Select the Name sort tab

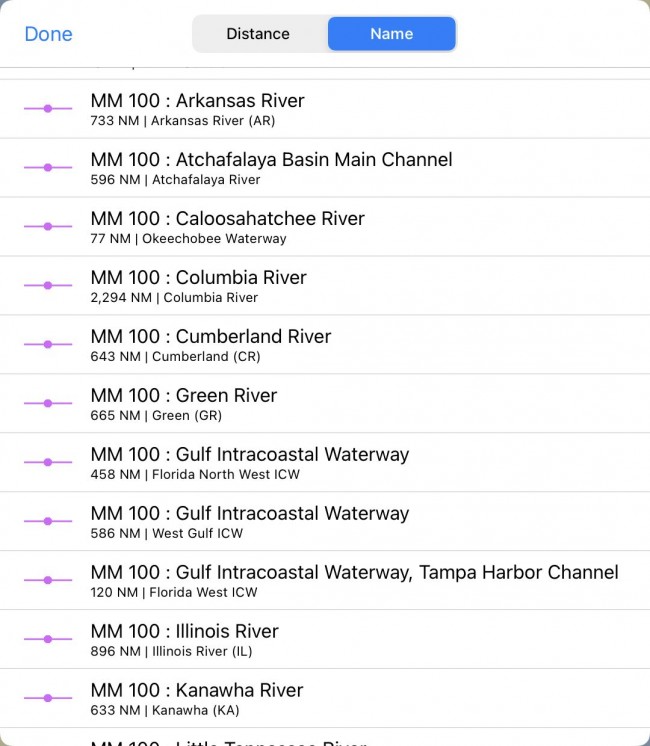[x=391, y=34]
